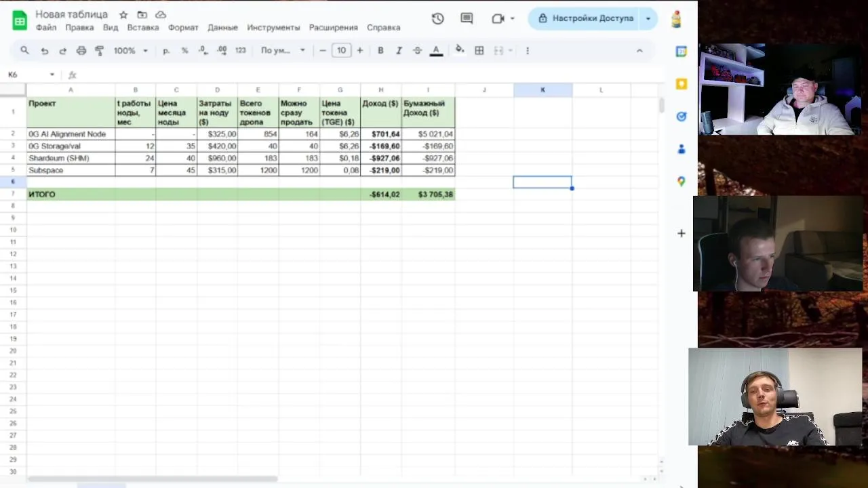This screenshot has height=488, width=868.
Task: Click the name box K6
Action: click(26, 75)
